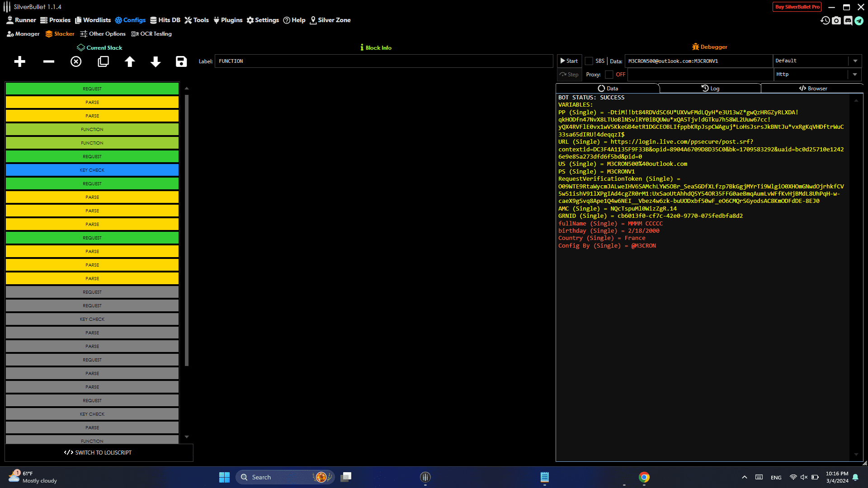Move the block up with the arrow icon
The image size is (868, 488).
[x=130, y=61]
